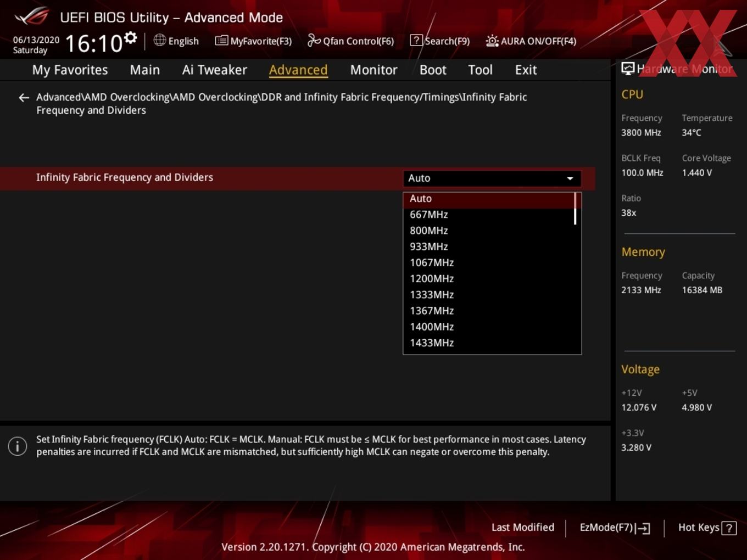Image resolution: width=747 pixels, height=560 pixels.
Task: Click the MyFavorite list icon
Action: point(221,41)
